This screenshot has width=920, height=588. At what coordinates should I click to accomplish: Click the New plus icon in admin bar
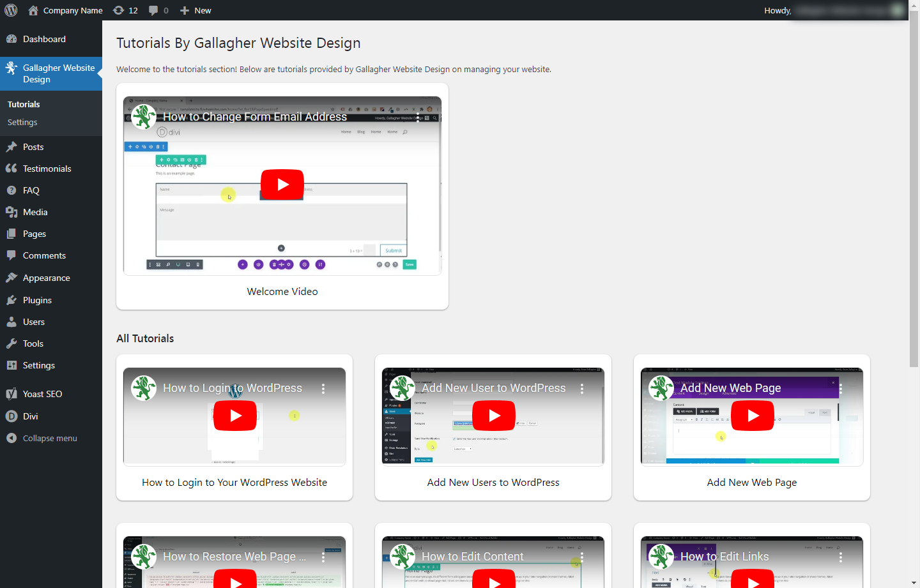tap(185, 10)
